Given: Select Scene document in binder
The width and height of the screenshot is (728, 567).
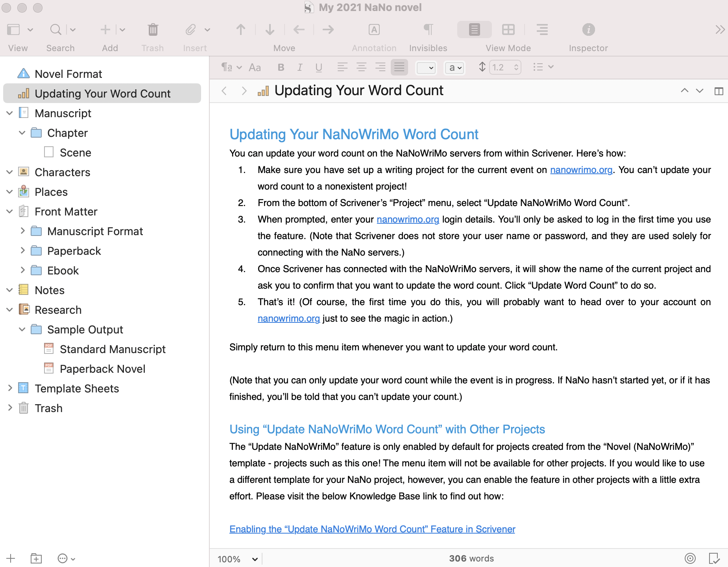Looking at the screenshot, I should click(75, 153).
